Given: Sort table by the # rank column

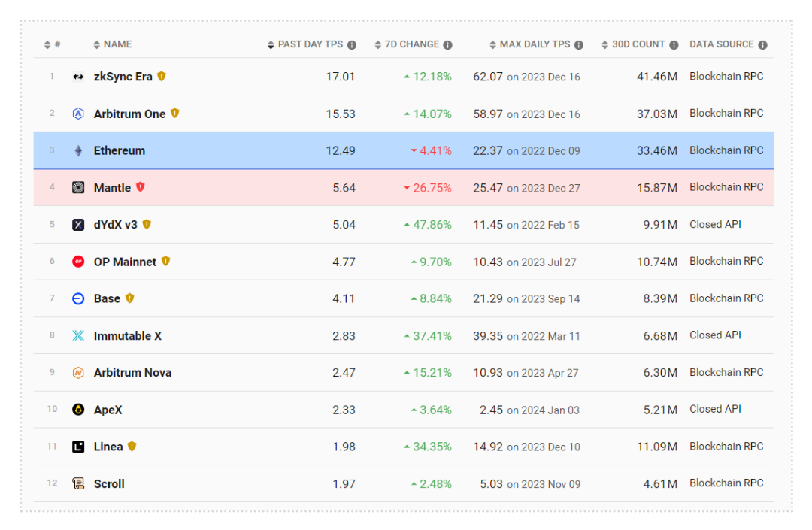Looking at the screenshot, I should [53, 44].
